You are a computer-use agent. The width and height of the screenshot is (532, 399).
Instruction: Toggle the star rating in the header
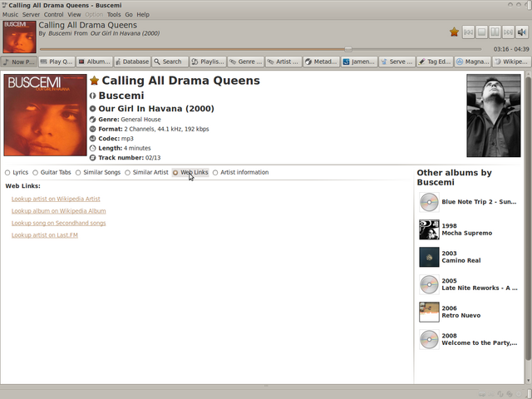click(x=454, y=32)
